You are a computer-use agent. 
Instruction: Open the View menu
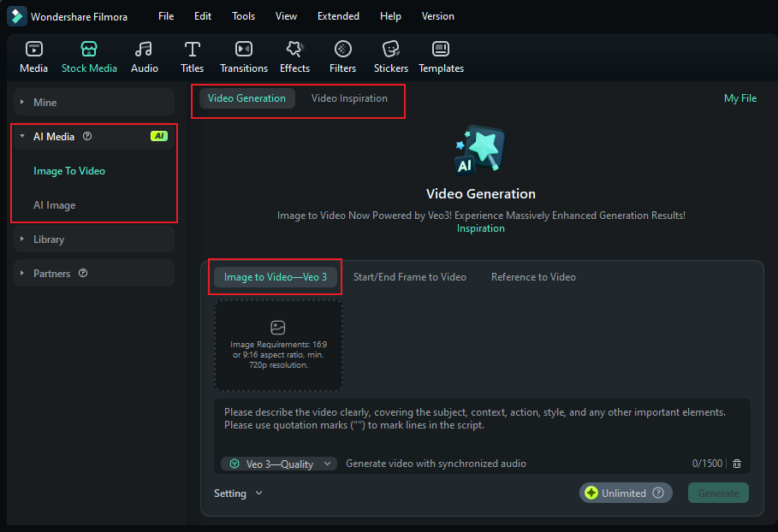point(286,16)
